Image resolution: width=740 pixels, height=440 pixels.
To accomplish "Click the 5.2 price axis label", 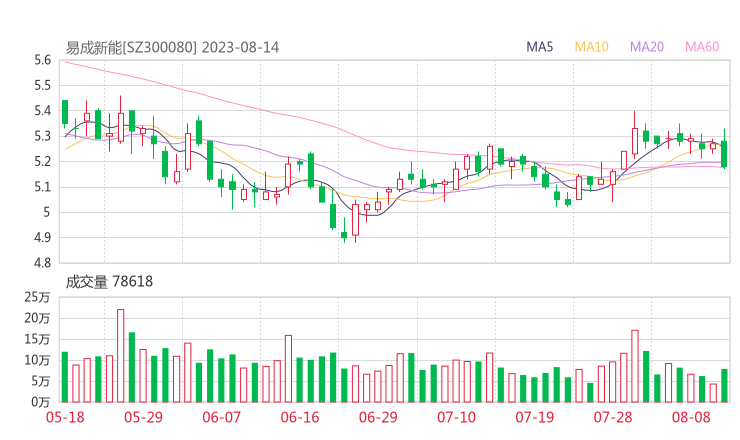I will pyautogui.click(x=42, y=162).
